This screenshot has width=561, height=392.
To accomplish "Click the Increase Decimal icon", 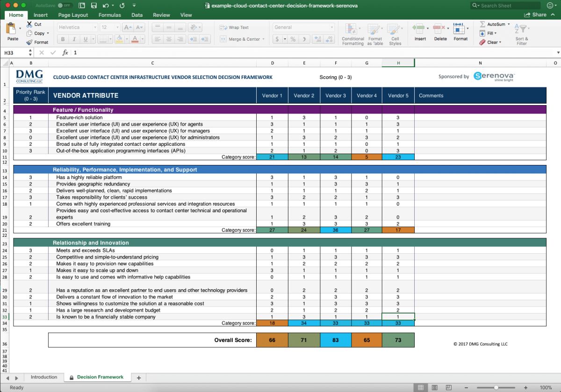I will point(319,39).
